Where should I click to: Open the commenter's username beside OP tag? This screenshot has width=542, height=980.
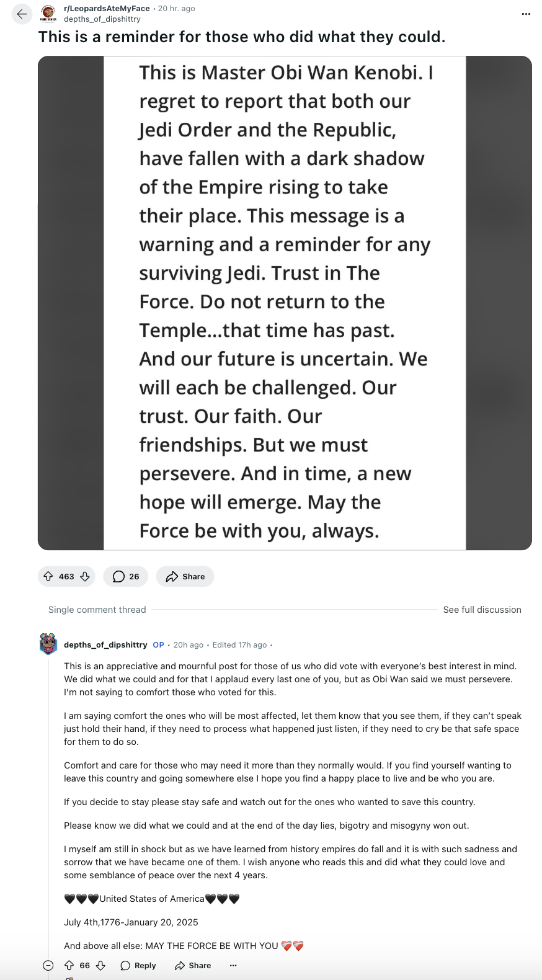(105, 644)
